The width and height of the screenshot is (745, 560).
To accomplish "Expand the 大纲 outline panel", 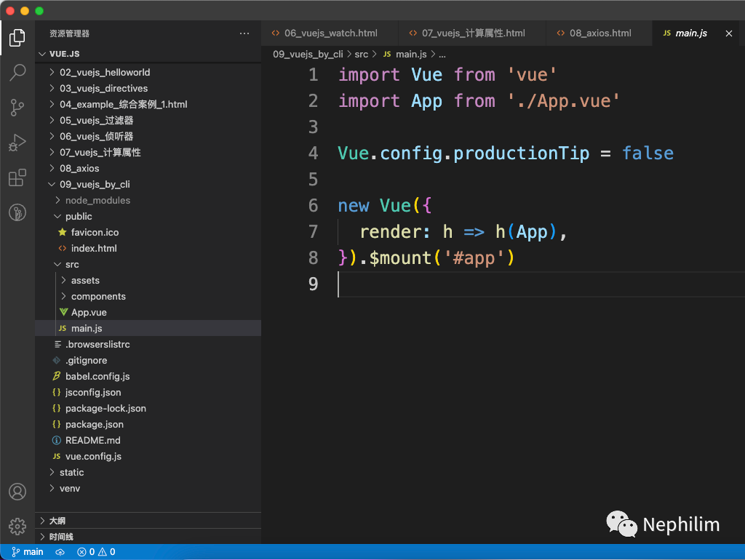I will point(148,521).
